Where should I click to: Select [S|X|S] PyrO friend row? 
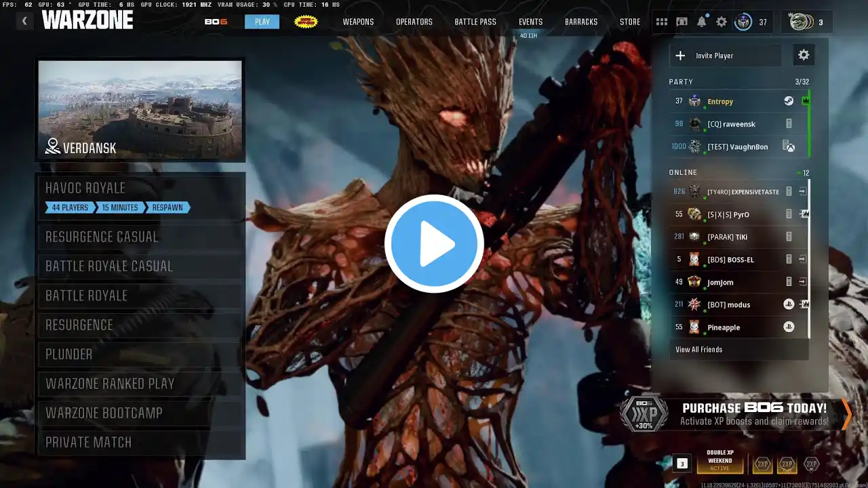(738, 214)
